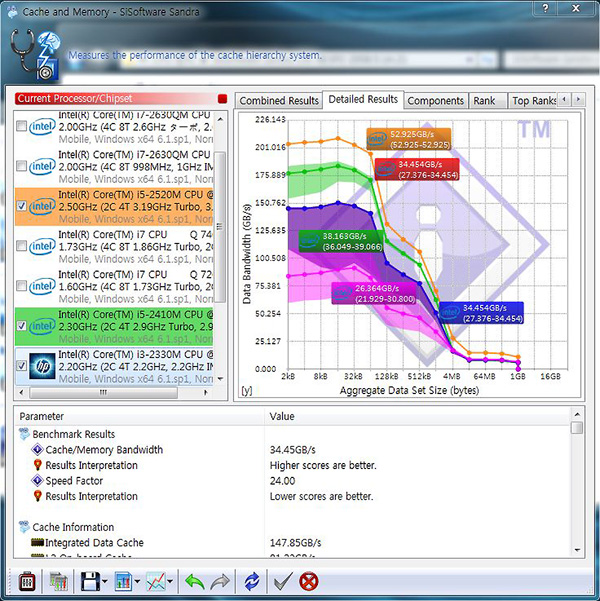
Task: Click the tab strip left scroll arrow
Action: (x=564, y=100)
